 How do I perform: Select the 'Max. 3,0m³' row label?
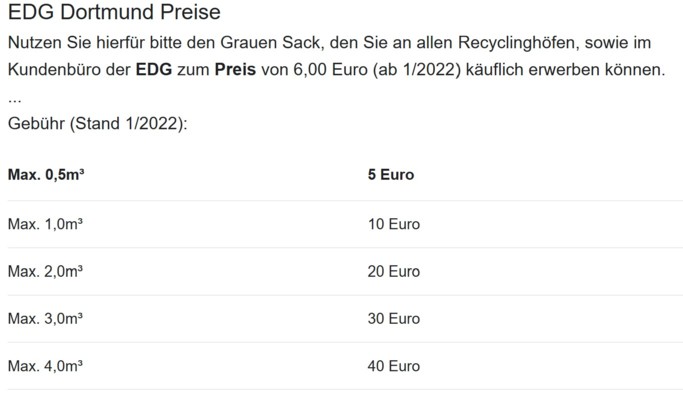click(45, 318)
